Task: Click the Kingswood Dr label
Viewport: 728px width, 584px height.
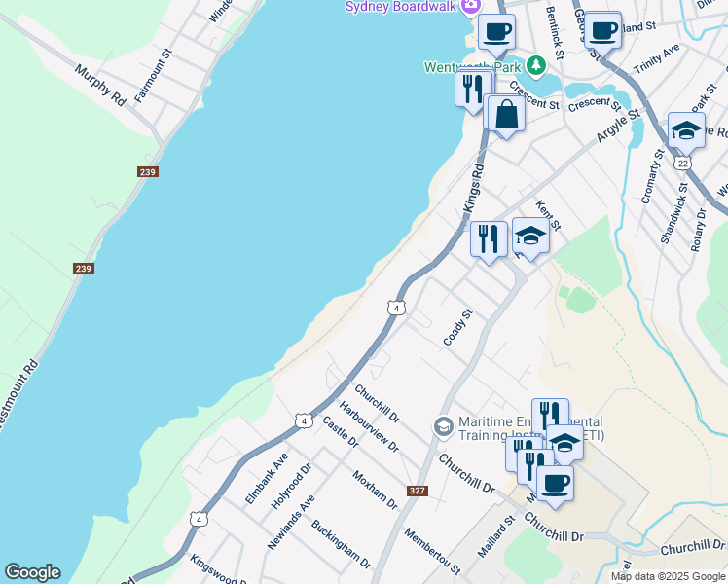Action: tap(218, 570)
